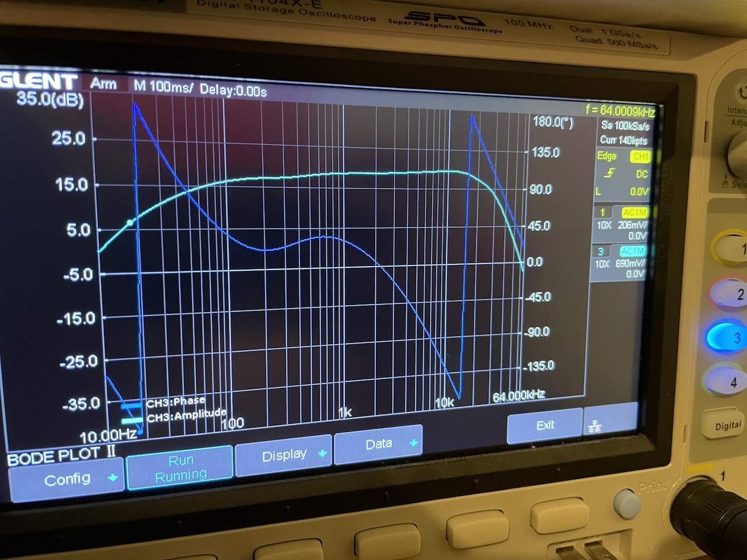Open the Config menu
747x560 pixels.
[x=66, y=480]
